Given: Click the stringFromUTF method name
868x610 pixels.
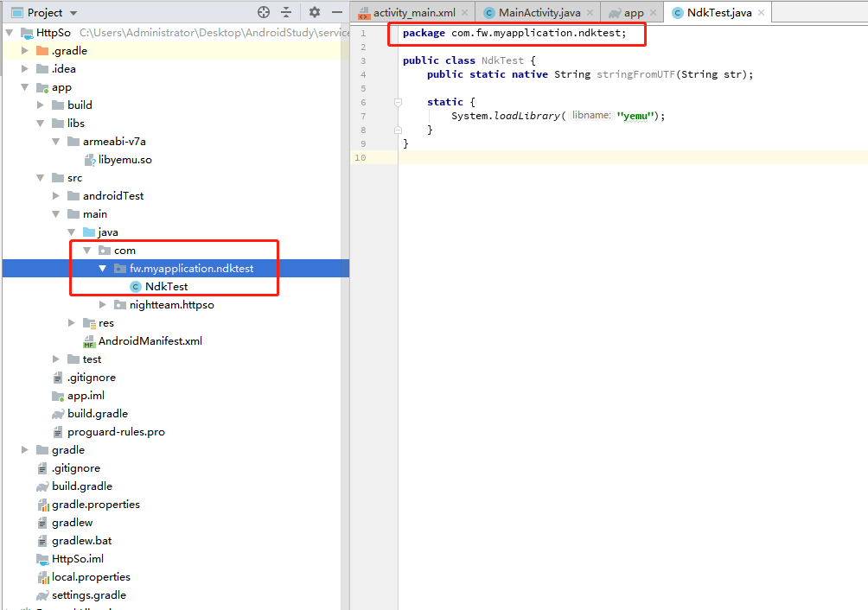Looking at the screenshot, I should (635, 74).
